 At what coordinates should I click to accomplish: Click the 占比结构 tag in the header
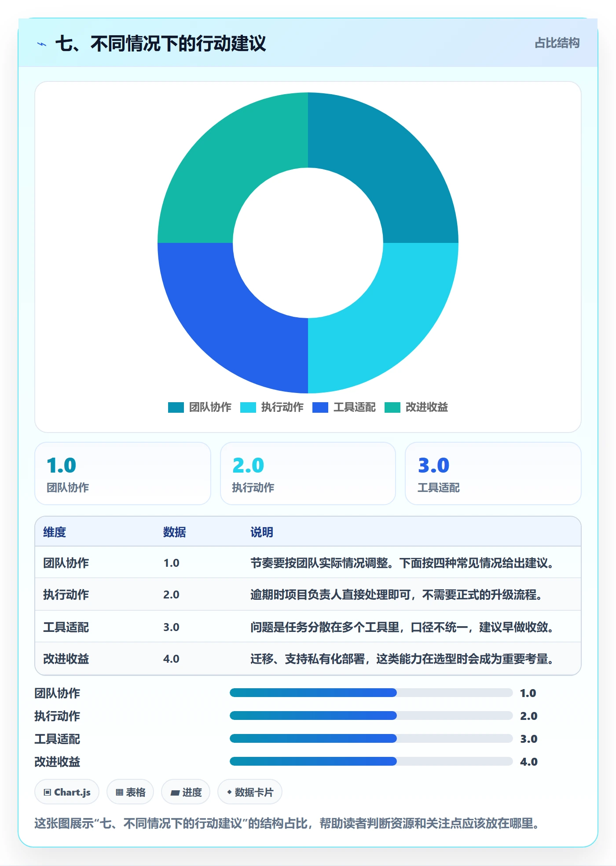coord(557,43)
